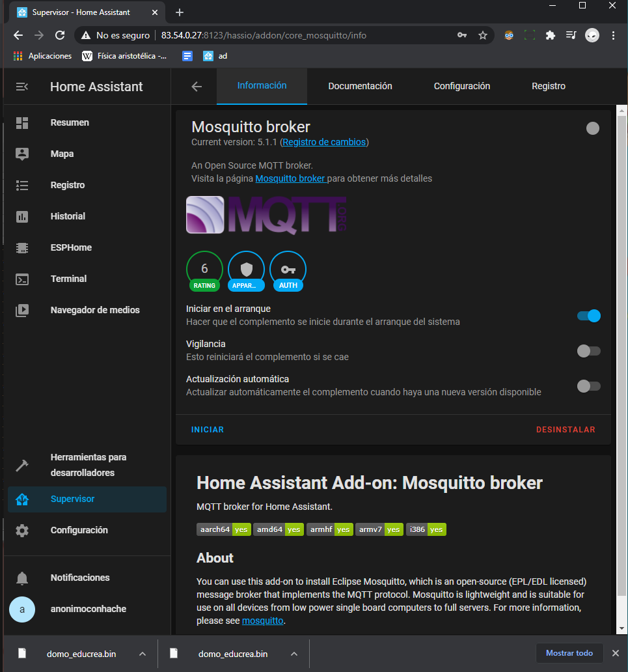Click the rating 6 badge

(204, 272)
